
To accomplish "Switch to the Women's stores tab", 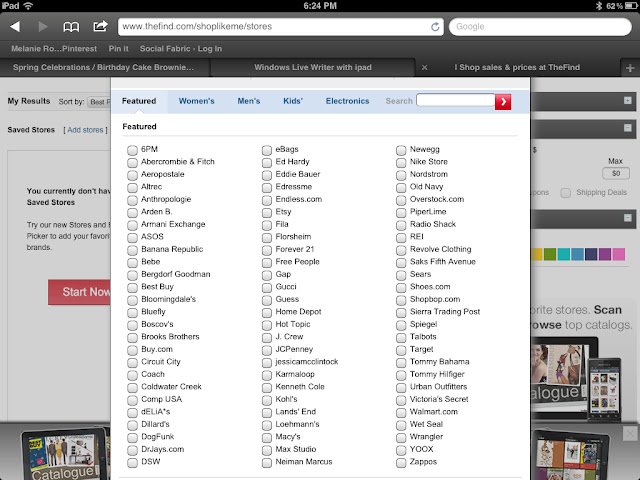I will 196,101.
